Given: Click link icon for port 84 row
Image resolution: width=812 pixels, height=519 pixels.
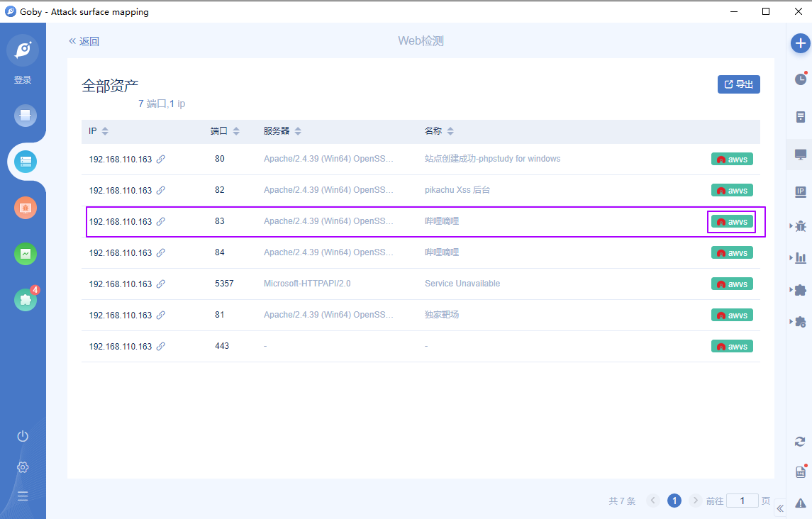Looking at the screenshot, I should 161,253.
